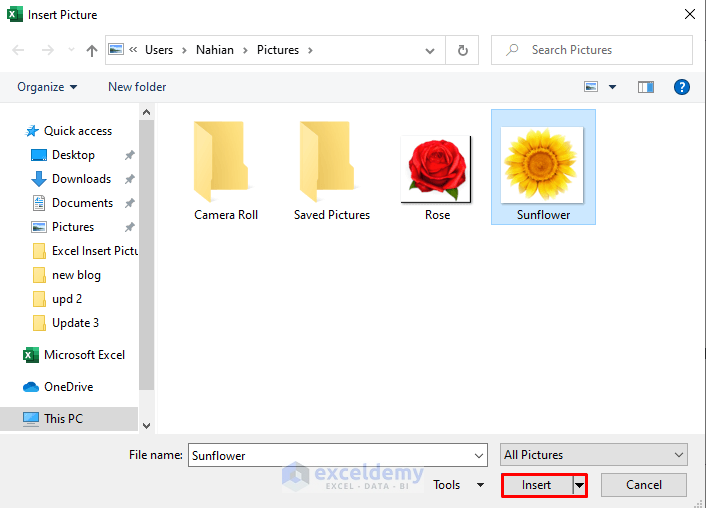Select Quick access in the navigation pane
Viewport: 706px width, 508px height.
pos(69,131)
